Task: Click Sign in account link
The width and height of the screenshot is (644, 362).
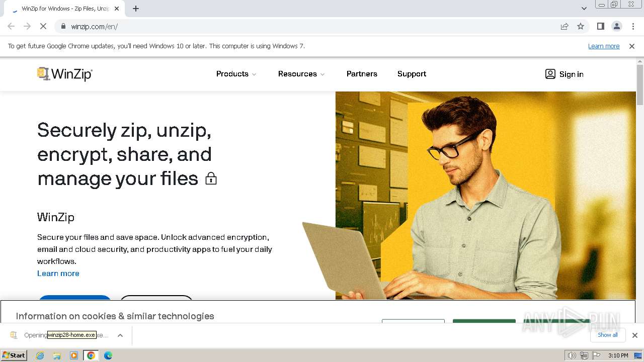Action: (x=565, y=74)
